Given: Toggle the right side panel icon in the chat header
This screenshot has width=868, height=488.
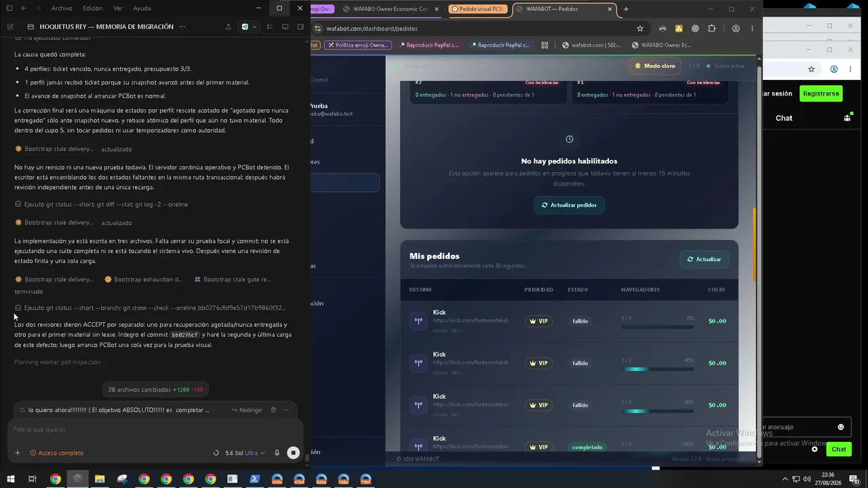Looking at the screenshot, I should (x=300, y=26).
